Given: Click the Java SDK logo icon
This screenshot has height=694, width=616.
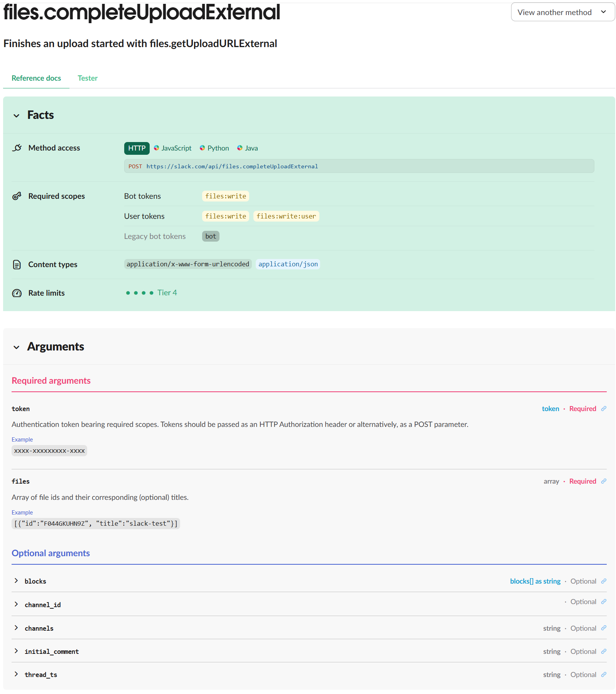Looking at the screenshot, I should (240, 148).
